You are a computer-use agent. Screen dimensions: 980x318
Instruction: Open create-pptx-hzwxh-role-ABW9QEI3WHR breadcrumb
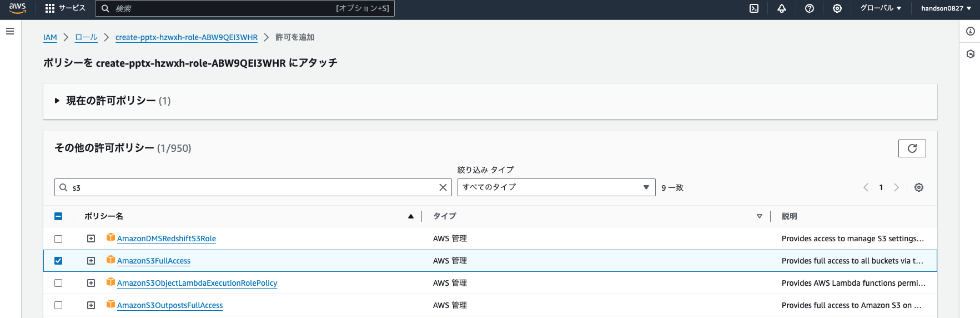[187, 37]
